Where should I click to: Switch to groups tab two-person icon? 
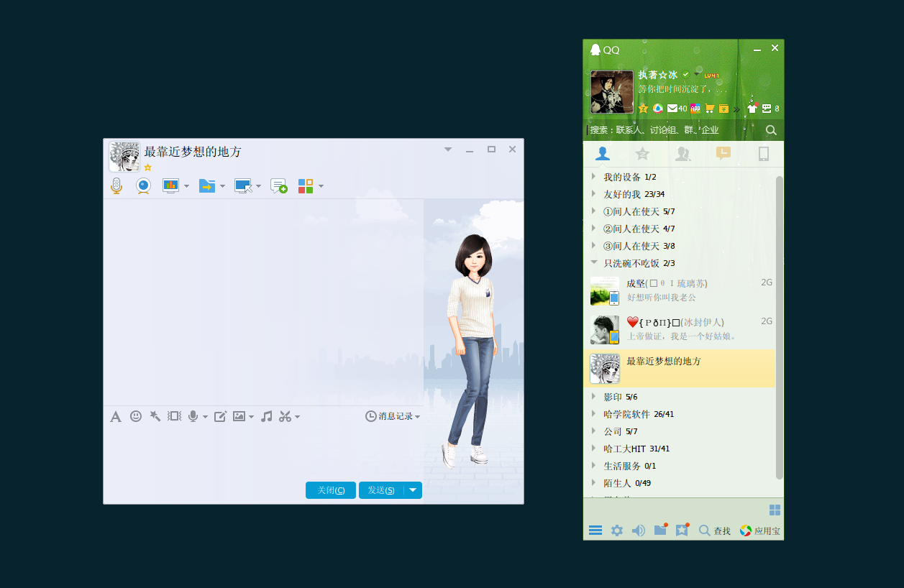coord(683,153)
